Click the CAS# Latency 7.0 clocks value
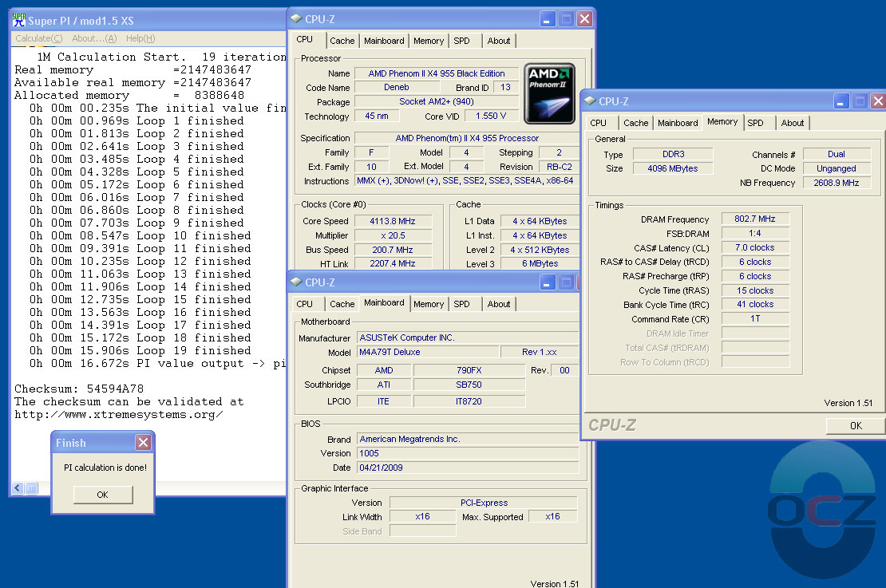Viewport: 886px width, 588px height. 754,247
